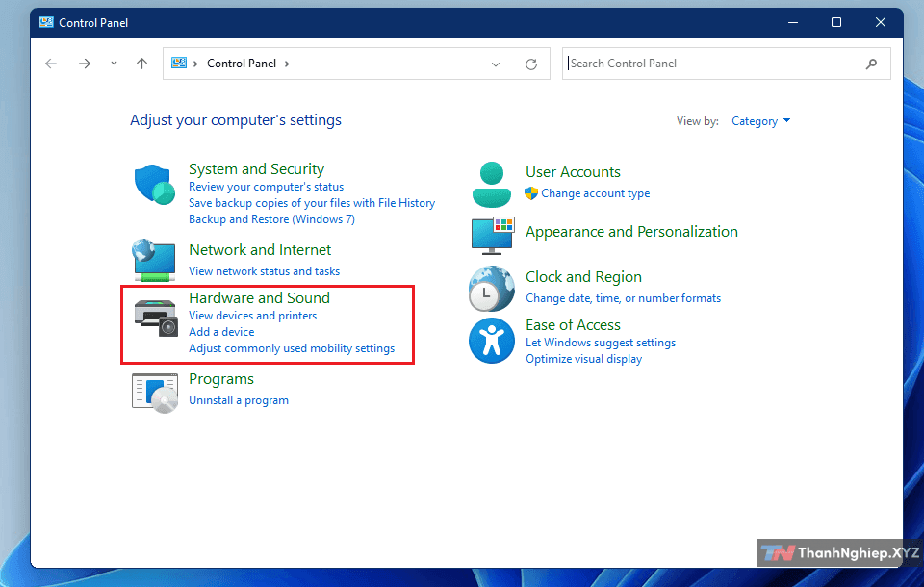Click the User Accounts person icon
This screenshot has width=924, height=587.
click(x=492, y=185)
